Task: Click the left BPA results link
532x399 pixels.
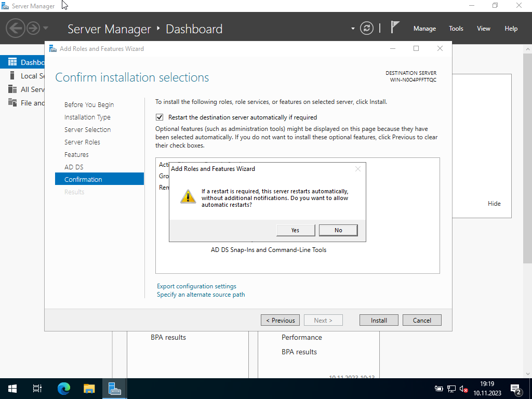Action: (x=168, y=338)
